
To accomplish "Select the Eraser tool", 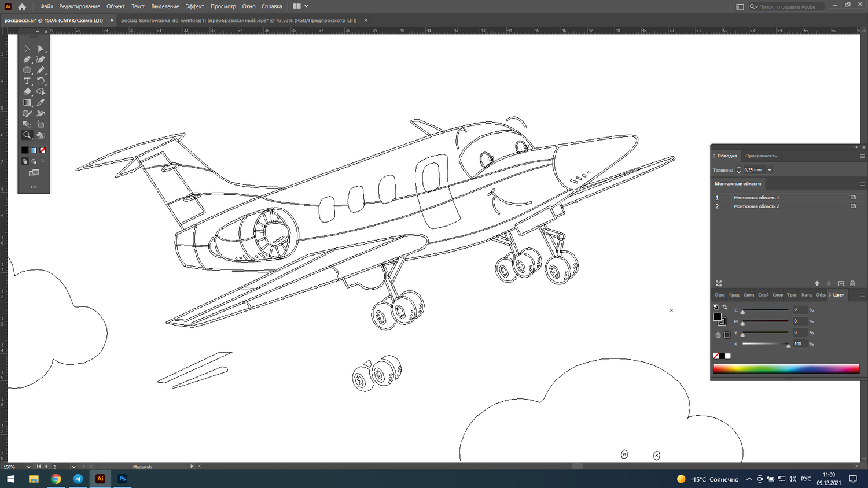I will (x=27, y=92).
